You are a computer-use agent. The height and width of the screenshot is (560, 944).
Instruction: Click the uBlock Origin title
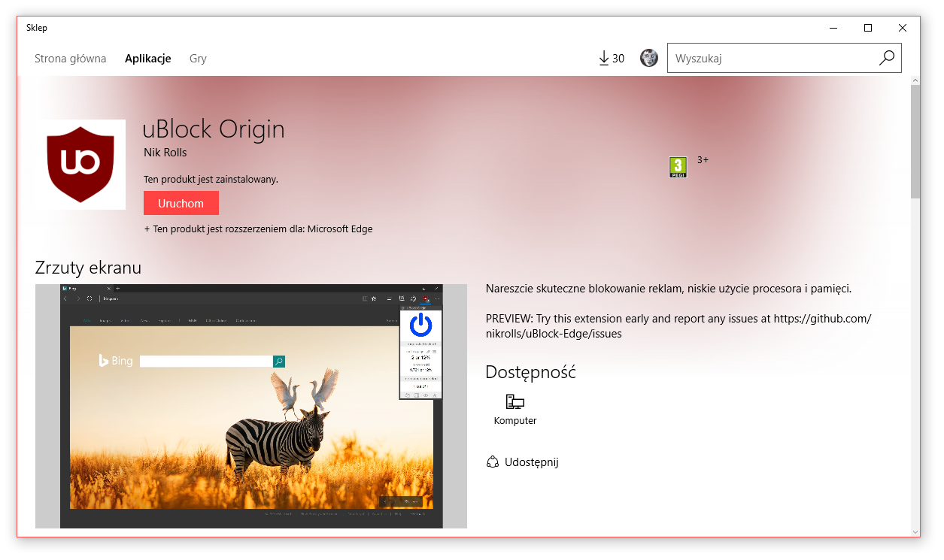pos(214,129)
